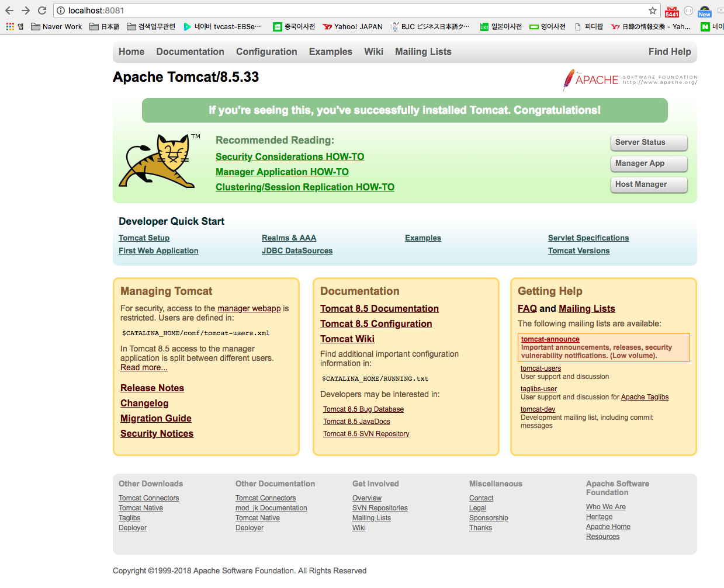The image size is (724, 588).
Task: Open Tomcat Wiki link in Documentation box
Action: pos(347,339)
